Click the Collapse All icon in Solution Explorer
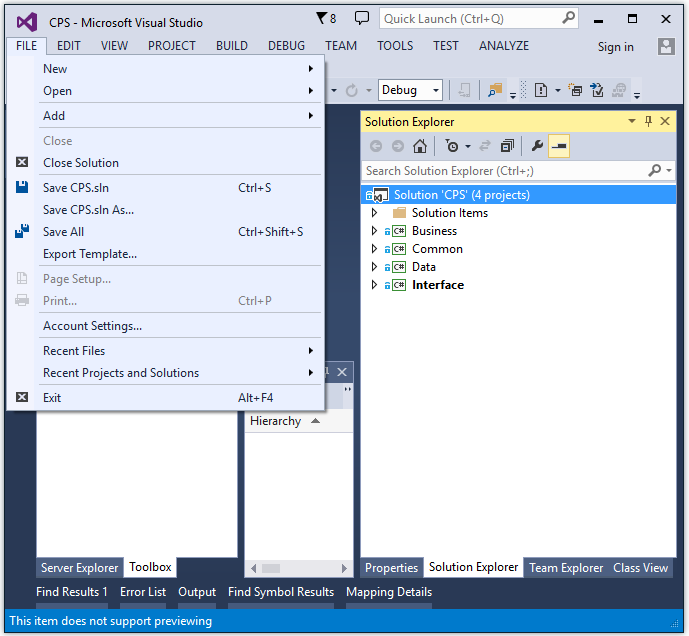The width and height of the screenshot is (689, 636). (x=507, y=146)
